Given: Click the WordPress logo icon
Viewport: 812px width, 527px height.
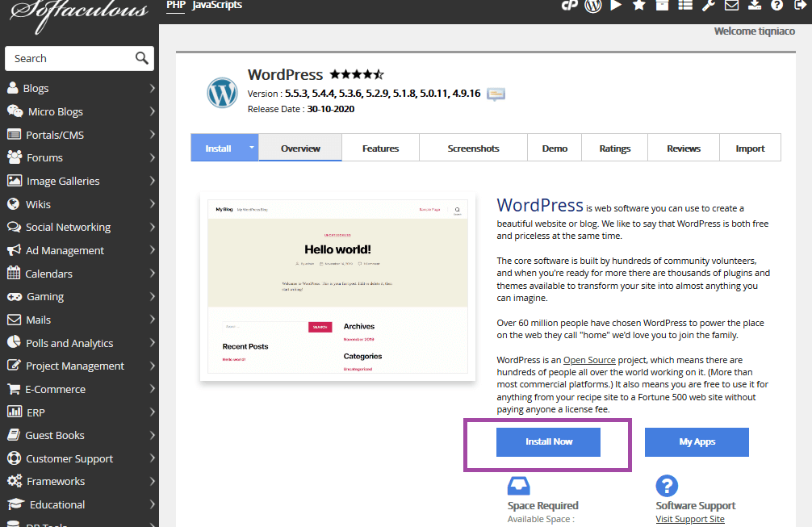Looking at the screenshot, I should (x=222, y=93).
